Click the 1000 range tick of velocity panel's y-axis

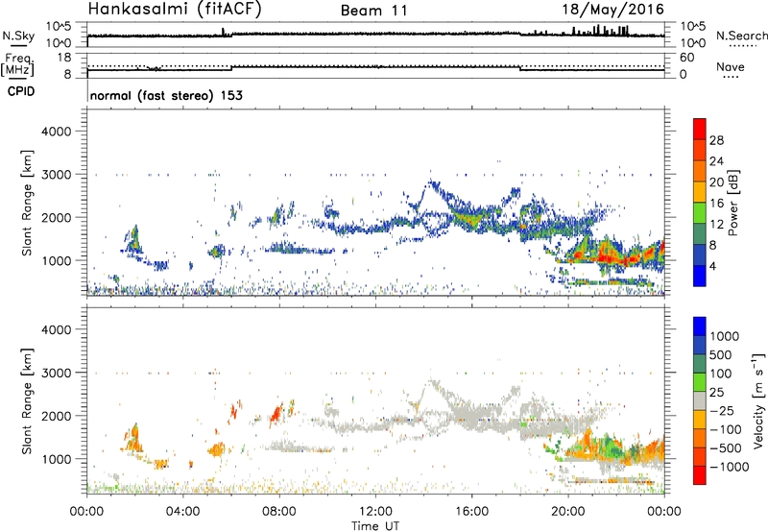click(x=57, y=459)
